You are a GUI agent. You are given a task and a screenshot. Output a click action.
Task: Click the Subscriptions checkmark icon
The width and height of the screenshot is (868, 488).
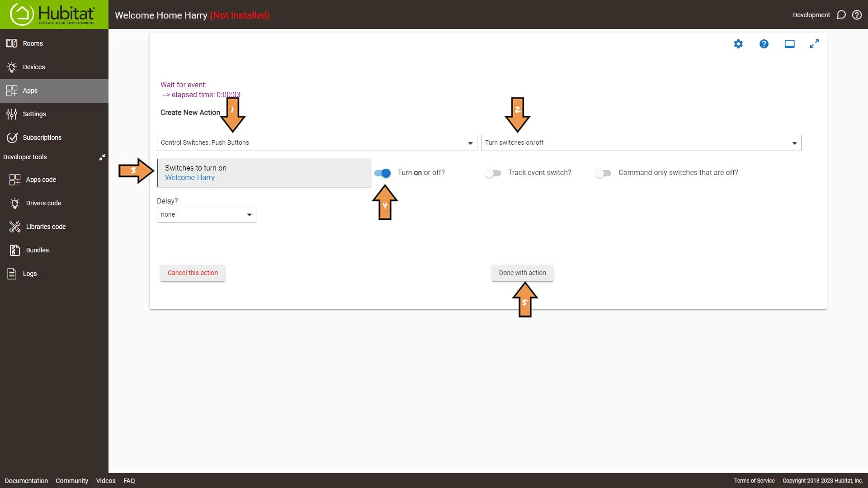tap(12, 137)
